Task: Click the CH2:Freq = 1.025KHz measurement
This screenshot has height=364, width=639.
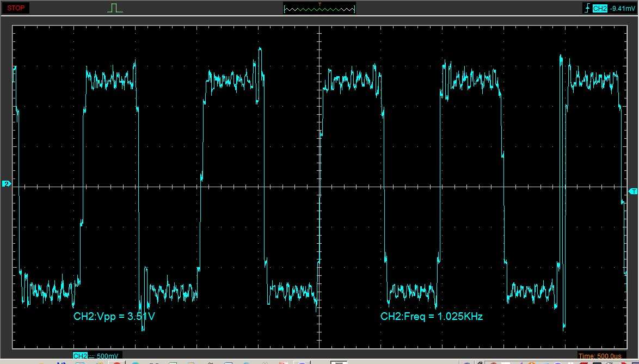Action: (432, 316)
